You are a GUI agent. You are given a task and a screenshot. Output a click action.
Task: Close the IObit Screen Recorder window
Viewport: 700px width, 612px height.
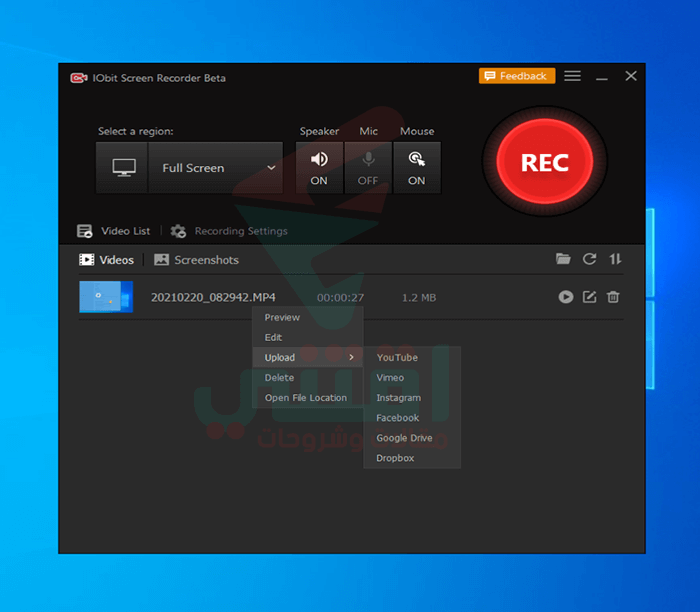tap(631, 76)
